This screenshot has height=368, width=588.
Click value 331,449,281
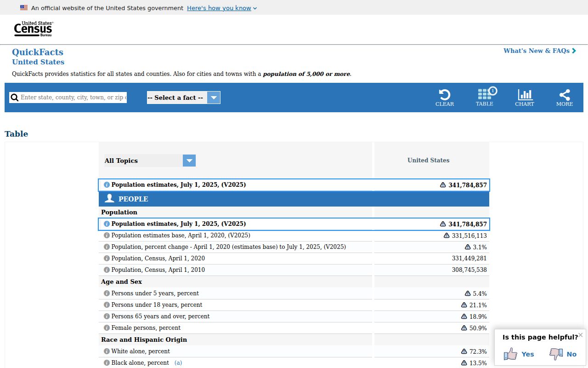tap(469, 258)
